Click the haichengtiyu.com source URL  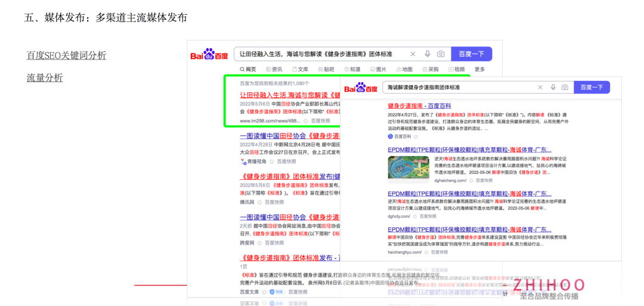(404, 252)
